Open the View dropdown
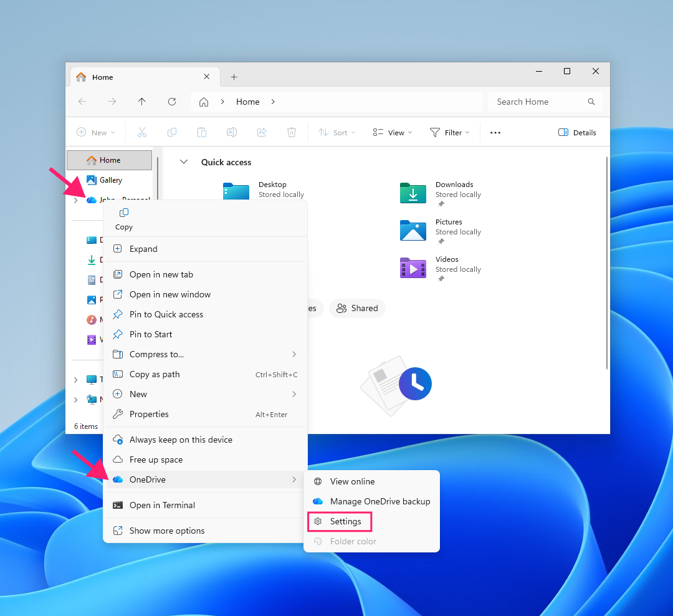 pyautogui.click(x=393, y=133)
